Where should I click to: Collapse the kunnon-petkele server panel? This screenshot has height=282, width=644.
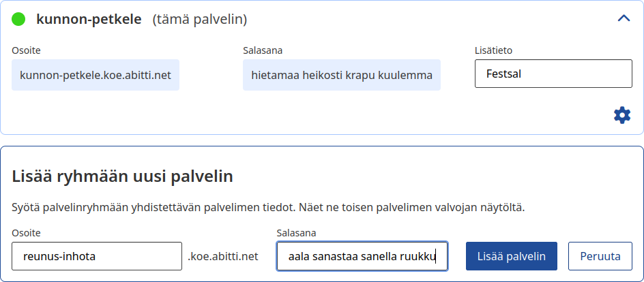pyautogui.click(x=624, y=18)
